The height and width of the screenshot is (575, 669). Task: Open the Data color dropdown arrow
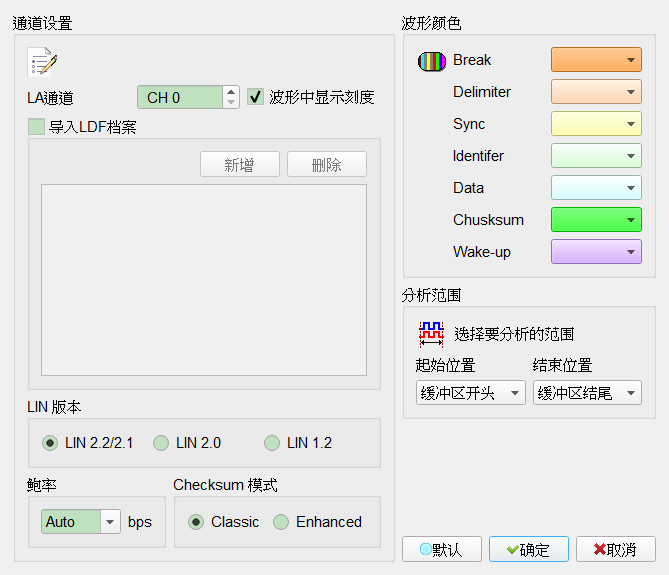coord(631,188)
